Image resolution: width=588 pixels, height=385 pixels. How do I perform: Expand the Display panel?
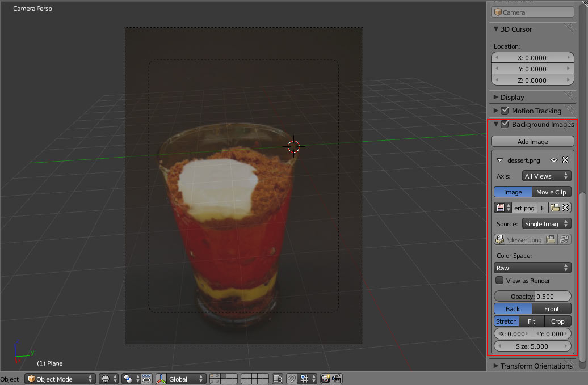pos(495,97)
